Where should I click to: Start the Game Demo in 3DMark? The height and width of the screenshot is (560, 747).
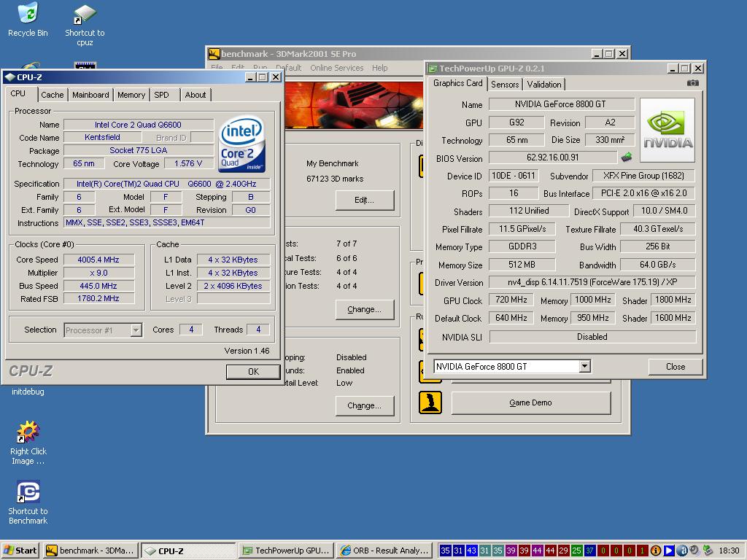click(531, 402)
